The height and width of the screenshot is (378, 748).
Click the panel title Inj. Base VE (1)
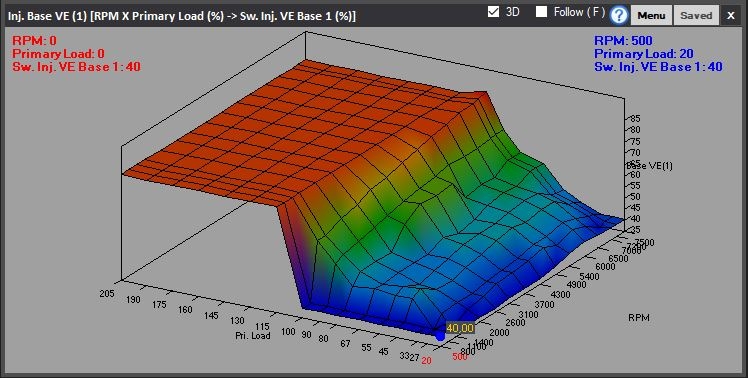pos(48,16)
